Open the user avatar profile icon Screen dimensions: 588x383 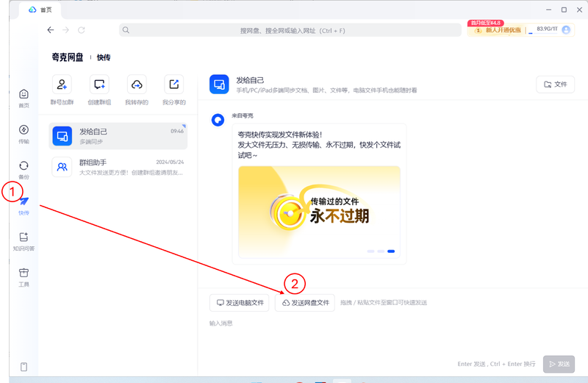pos(566,29)
